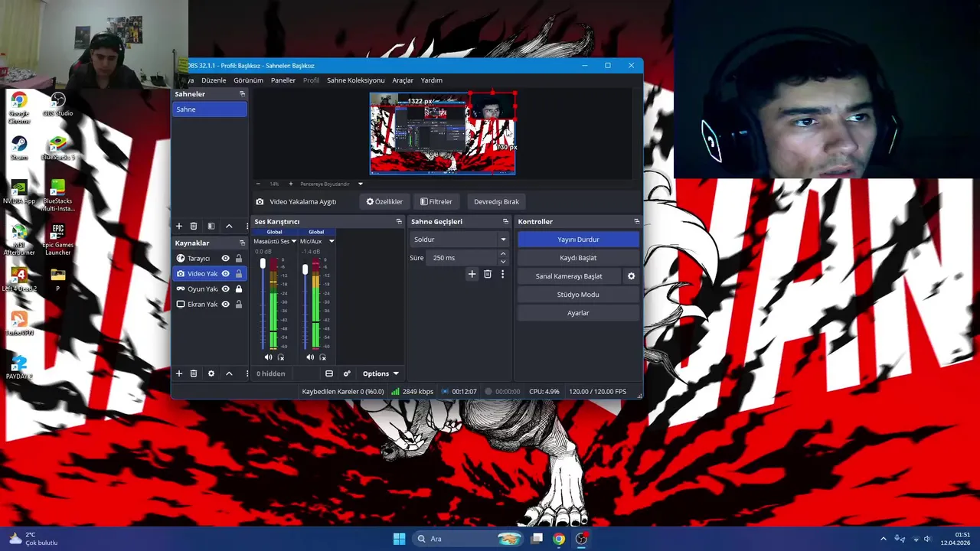Move scene up with the arrow icon

tap(229, 227)
